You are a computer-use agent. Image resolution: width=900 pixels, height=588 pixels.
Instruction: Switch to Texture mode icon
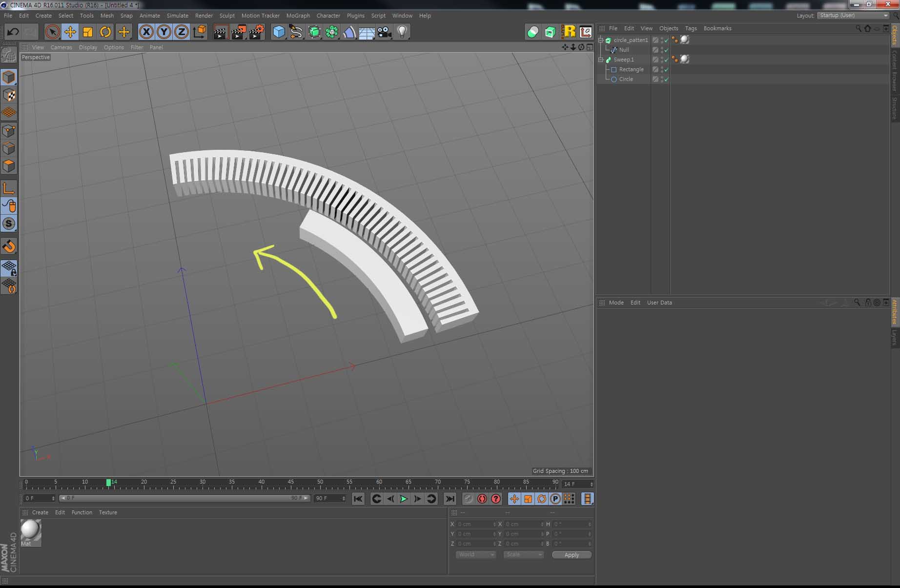click(9, 95)
